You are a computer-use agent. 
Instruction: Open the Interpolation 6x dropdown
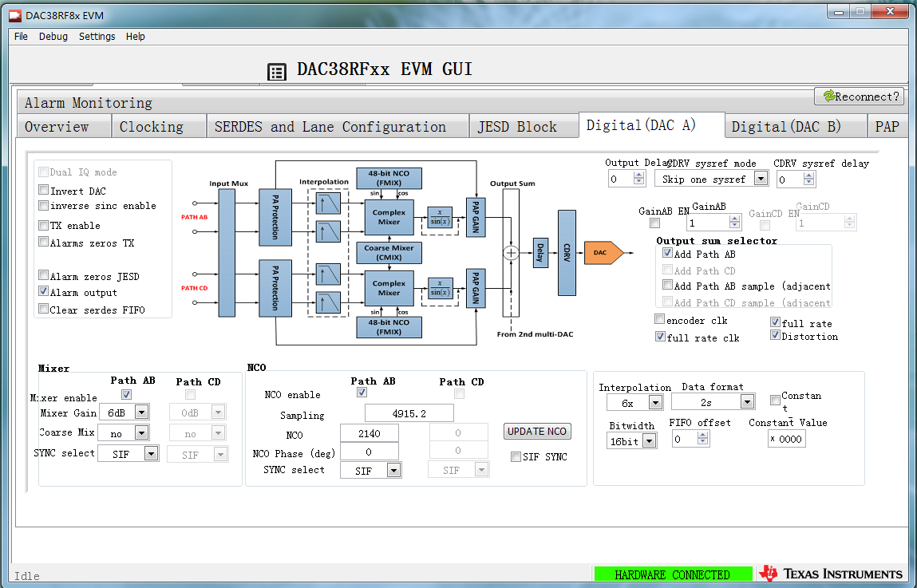tap(655, 402)
